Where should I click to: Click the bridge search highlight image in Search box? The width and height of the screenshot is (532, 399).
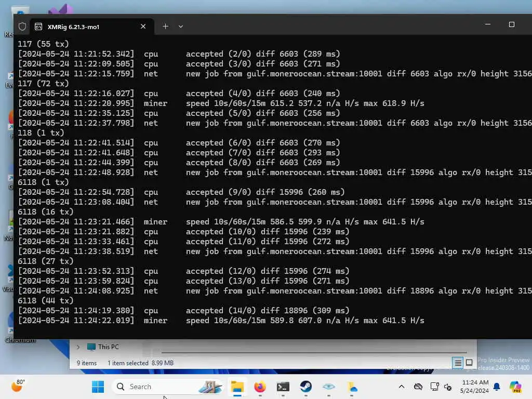(210, 387)
